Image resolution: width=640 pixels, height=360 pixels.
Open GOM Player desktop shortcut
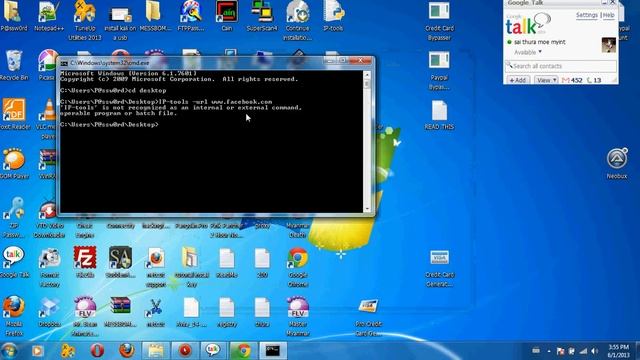(x=14, y=164)
